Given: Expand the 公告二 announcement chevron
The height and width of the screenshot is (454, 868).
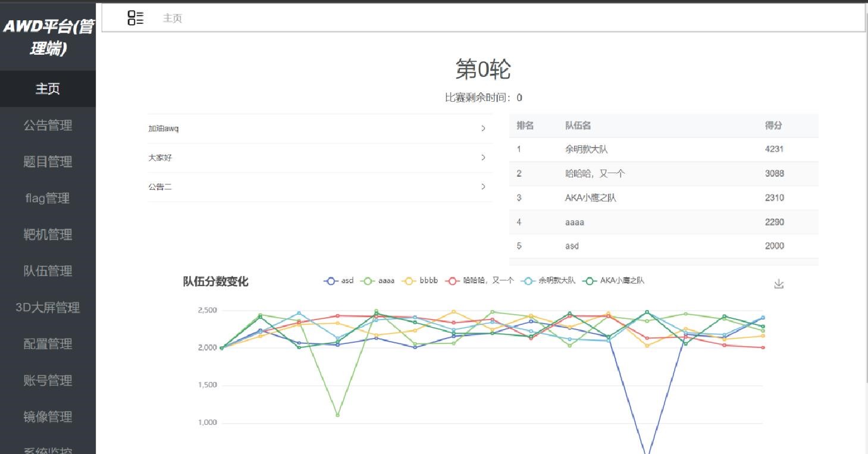Looking at the screenshot, I should click(483, 187).
